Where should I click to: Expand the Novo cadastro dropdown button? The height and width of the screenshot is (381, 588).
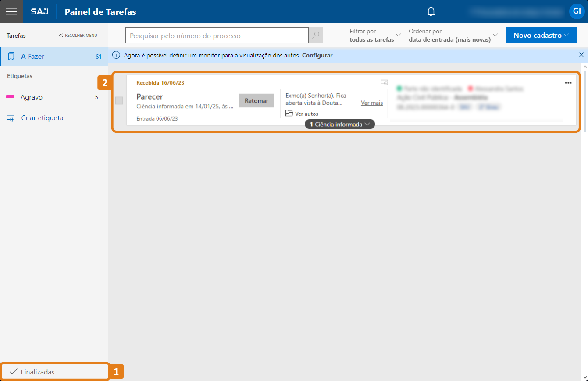(x=541, y=36)
